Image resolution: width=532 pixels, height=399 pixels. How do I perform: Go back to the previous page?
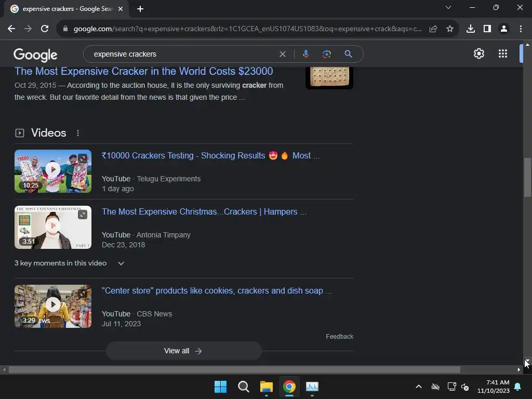pos(11,29)
